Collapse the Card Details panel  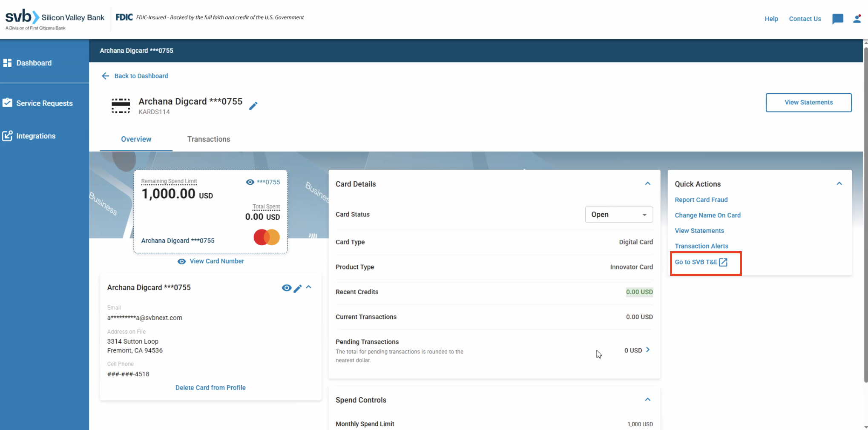click(647, 184)
